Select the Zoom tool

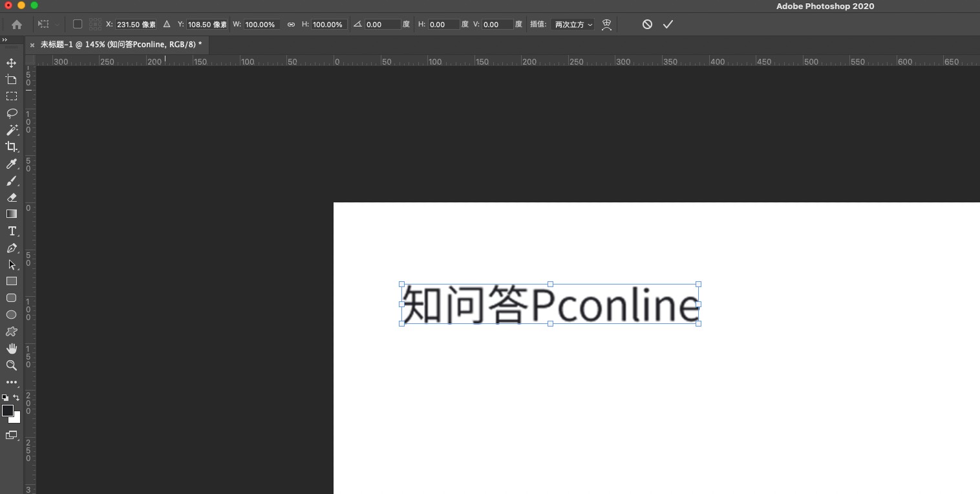[x=11, y=365]
